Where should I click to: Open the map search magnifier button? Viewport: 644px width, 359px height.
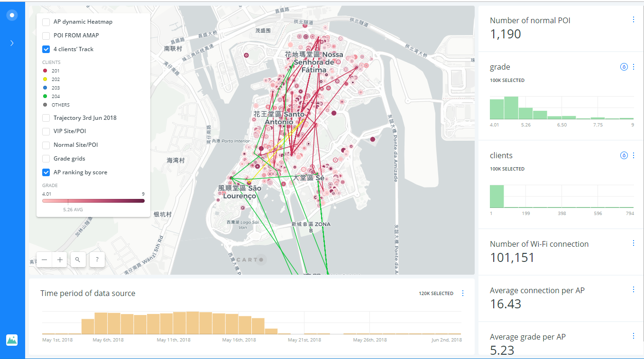coord(78,260)
